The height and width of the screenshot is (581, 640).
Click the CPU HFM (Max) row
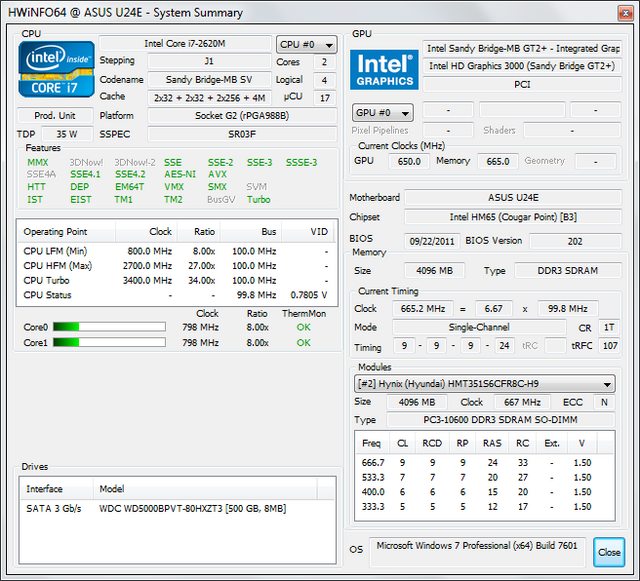pos(177,266)
